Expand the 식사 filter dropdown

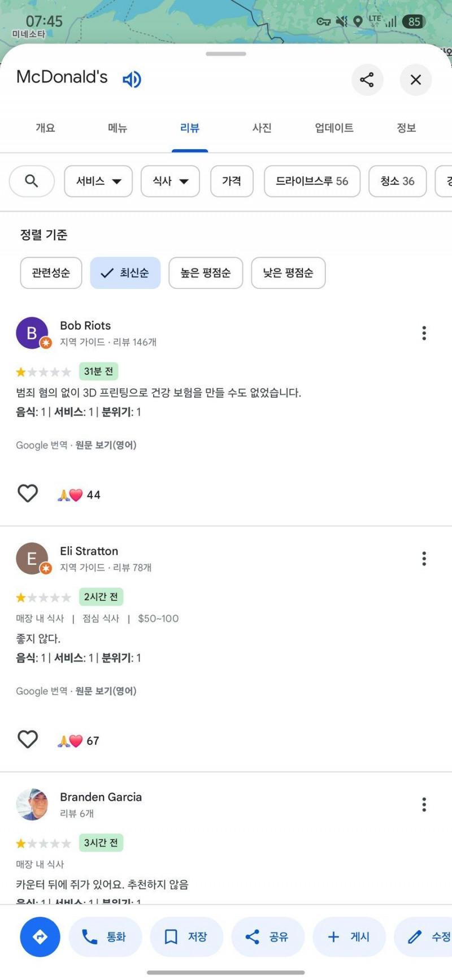pyautogui.click(x=170, y=181)
